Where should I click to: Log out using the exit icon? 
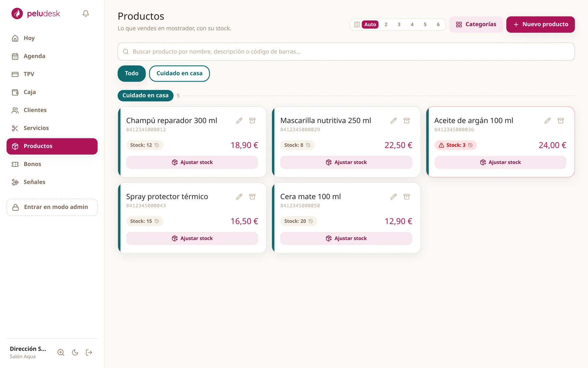[x=89, y=352]
